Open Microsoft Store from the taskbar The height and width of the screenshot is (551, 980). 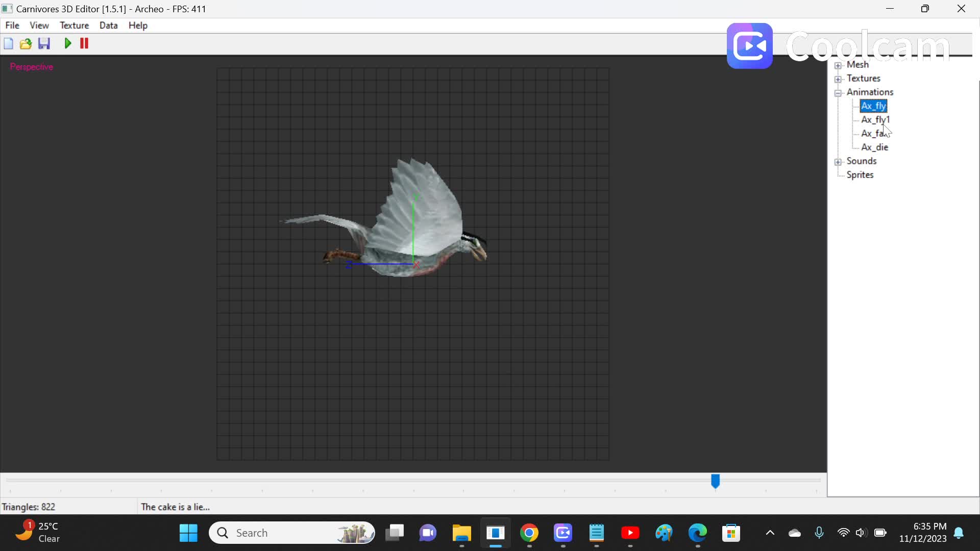(731, 533)
